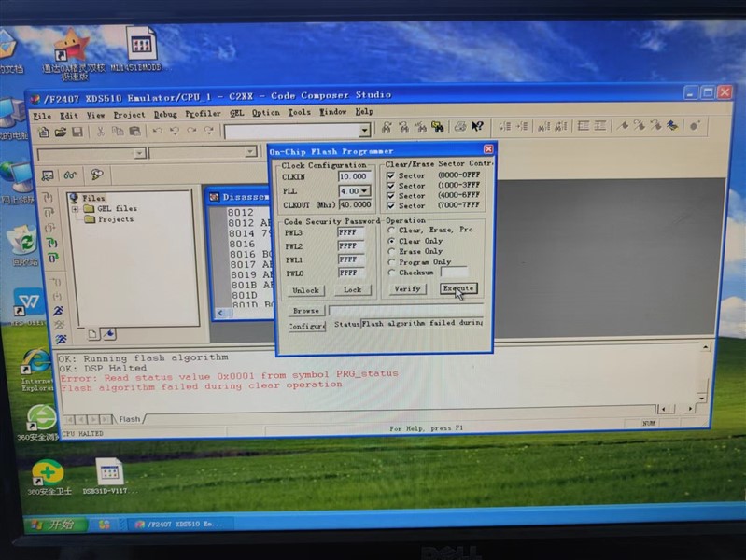Open the second configuration dropdown
This screenshot has width=746, height=560.
(x=250, y=152)
